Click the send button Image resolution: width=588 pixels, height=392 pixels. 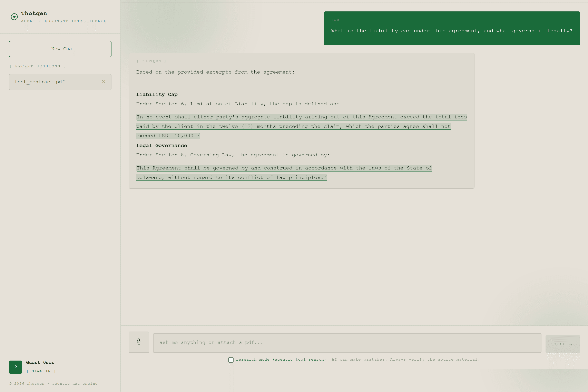(x=562, y=344)
